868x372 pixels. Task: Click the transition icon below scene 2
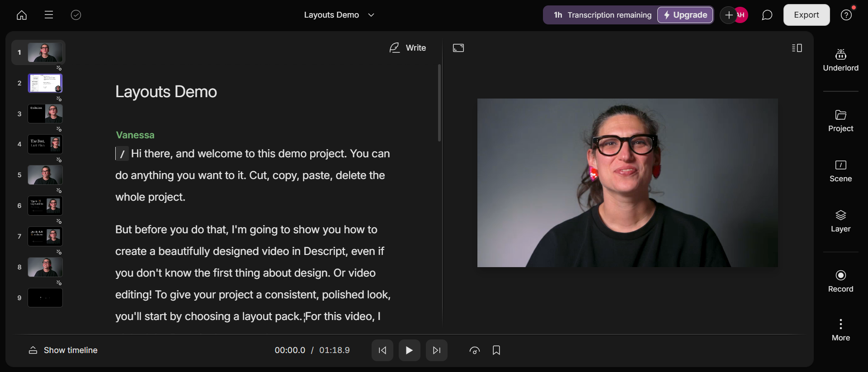point(59,99)
